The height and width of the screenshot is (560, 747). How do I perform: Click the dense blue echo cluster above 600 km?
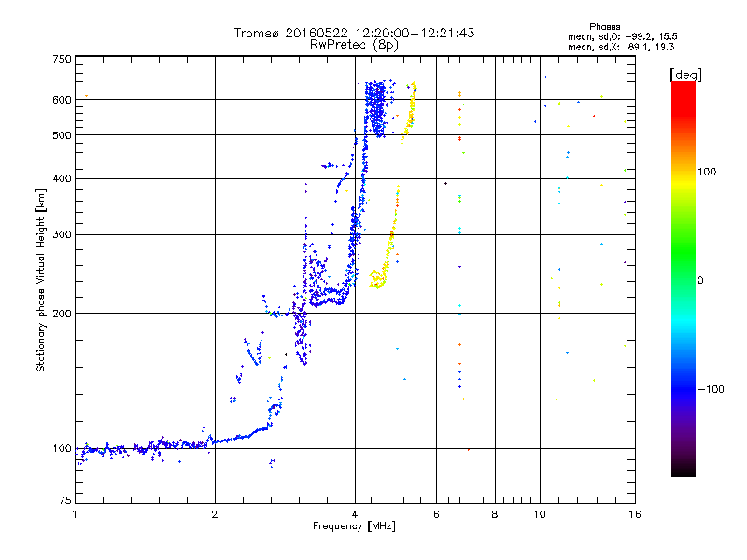(x=376, y=108)
